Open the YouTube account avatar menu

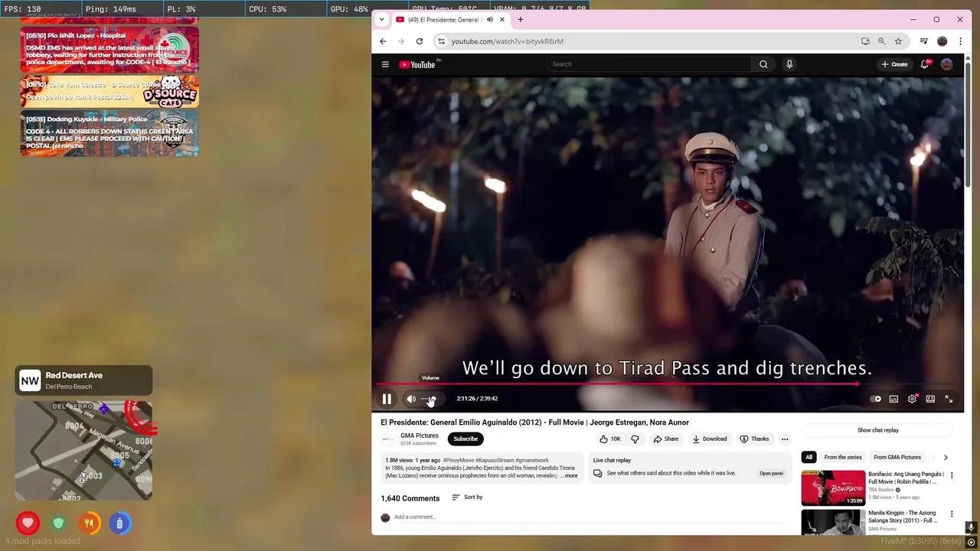[x=947, y=64]
